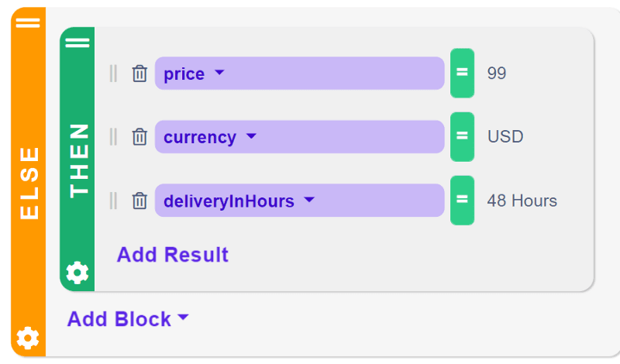
Task: Click the THEN block hamburger menu icon
Action: (77, 43)
